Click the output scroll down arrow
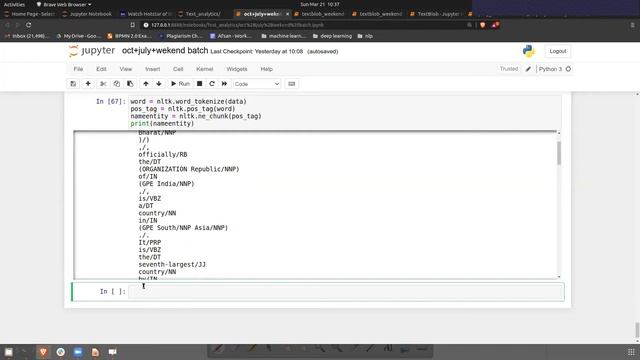The image size is (640, 360). (559, 277)
